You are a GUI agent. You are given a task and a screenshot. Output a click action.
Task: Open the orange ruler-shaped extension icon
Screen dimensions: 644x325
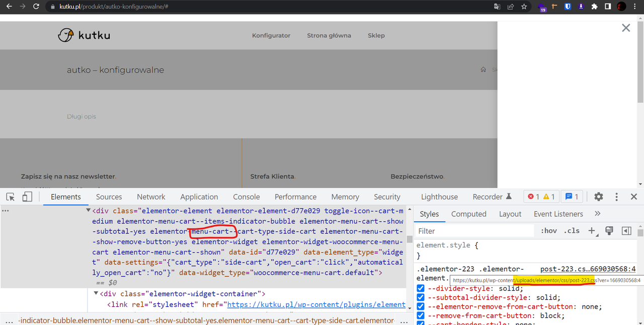click(x=555, y=7)
